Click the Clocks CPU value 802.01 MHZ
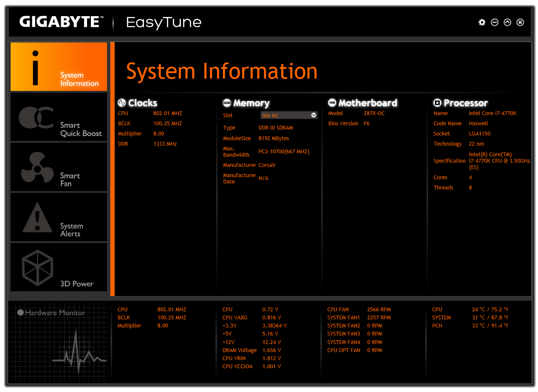The image size is (538, 392). coord(168,113)
